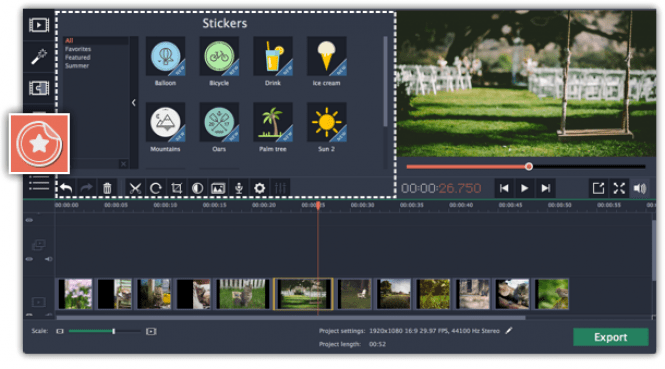Select the purple flowers clip on timeline
The height and width of the screenshot is (369, 665).
(75, 294)
